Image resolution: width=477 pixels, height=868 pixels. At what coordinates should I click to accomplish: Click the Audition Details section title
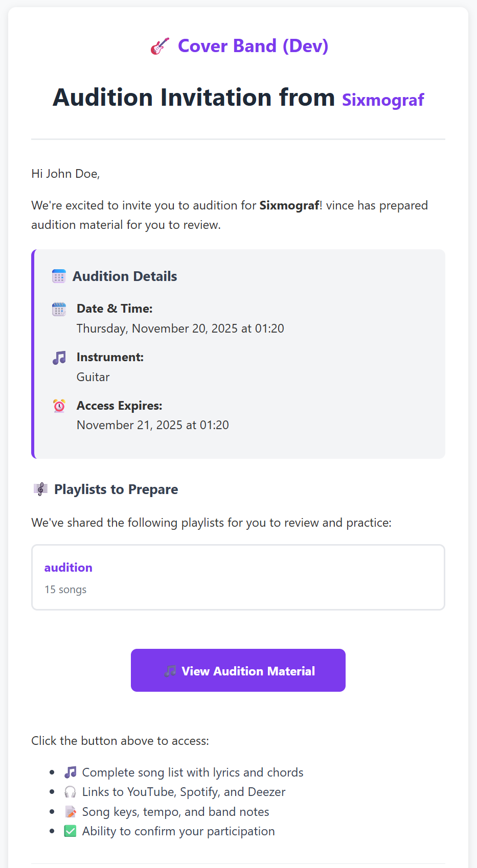[x=125, y=276]
